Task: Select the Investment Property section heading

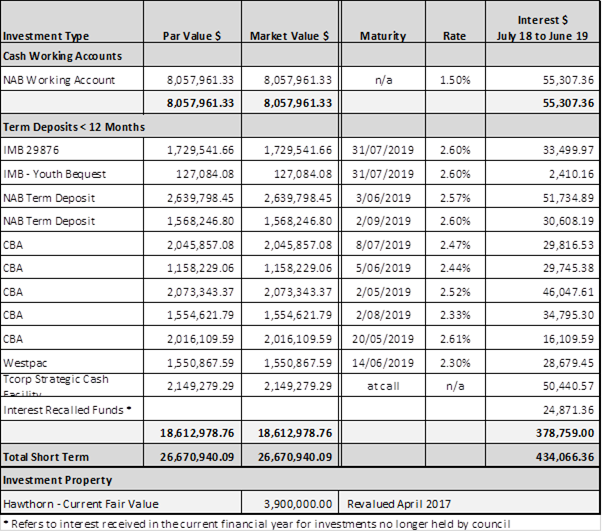Action: pos(57,480)
